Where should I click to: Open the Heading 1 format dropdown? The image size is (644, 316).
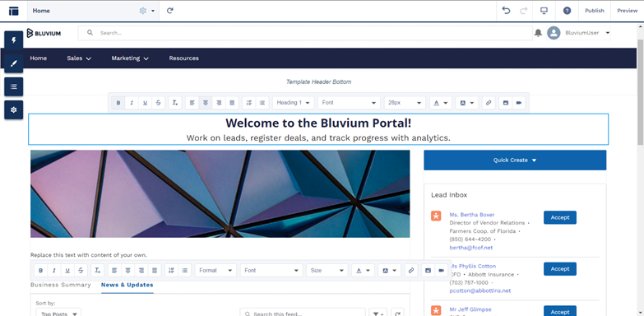(294, 103)
